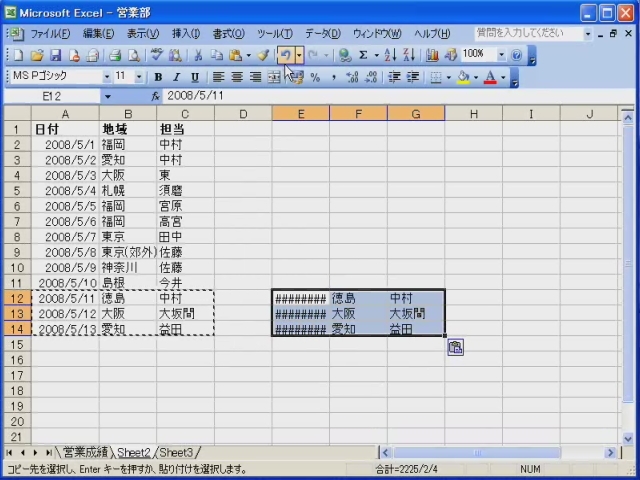Open the zoom percentage dropdown
The height and width of the screenshot is (480, 640).
tap(502, 56)
